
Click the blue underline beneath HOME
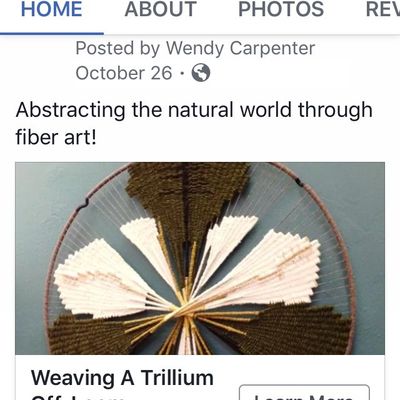tap(52, 33)
